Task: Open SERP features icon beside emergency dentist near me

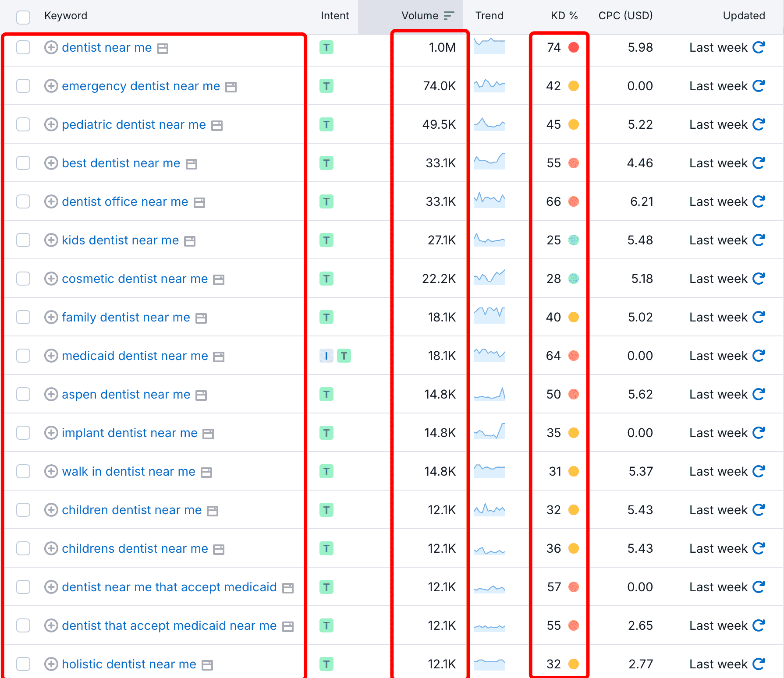Action: coord(231,86)
